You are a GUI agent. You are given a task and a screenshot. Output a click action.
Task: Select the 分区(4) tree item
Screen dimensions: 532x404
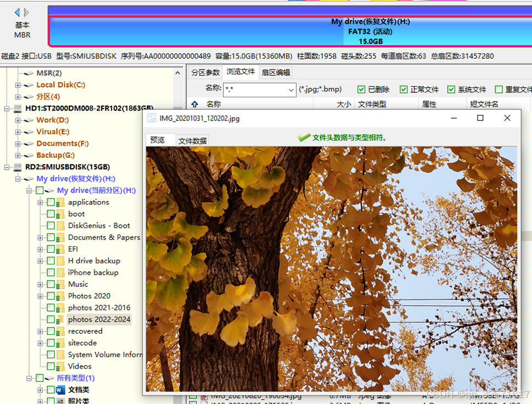coord(48,97)
